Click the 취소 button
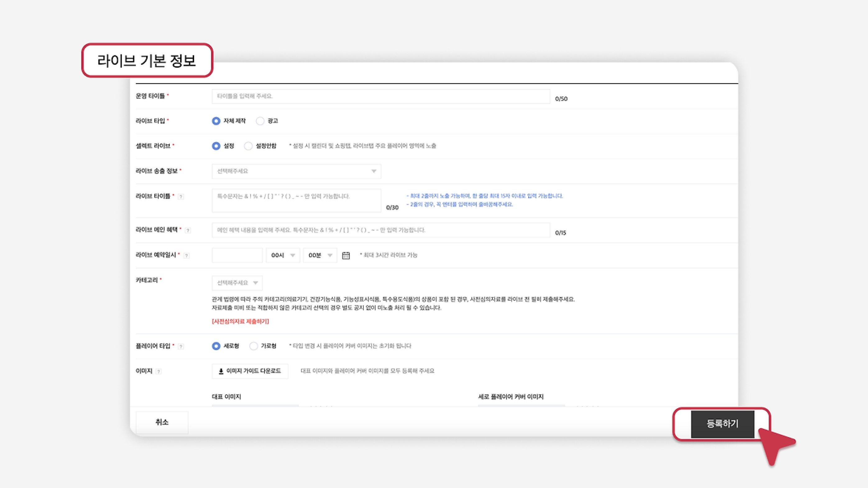This screenshot has height=488, width=868. 162,422
